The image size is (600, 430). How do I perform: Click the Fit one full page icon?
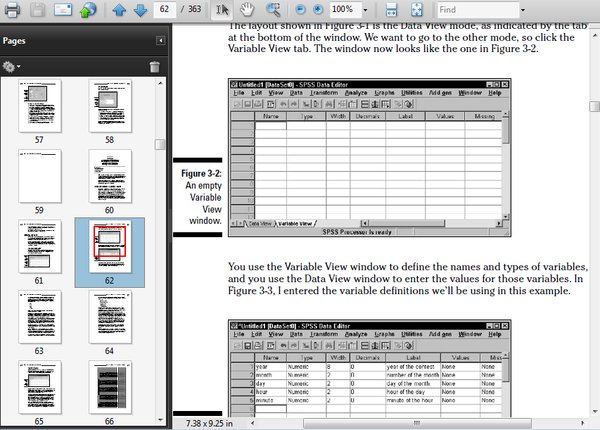coord(416,10)
